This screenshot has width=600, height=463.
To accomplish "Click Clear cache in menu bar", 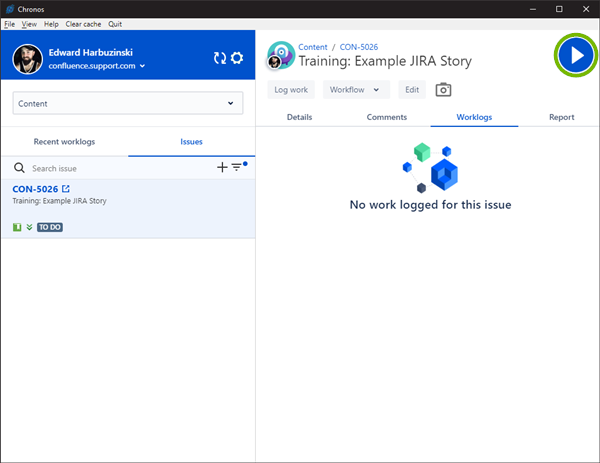I will (83, 24).
